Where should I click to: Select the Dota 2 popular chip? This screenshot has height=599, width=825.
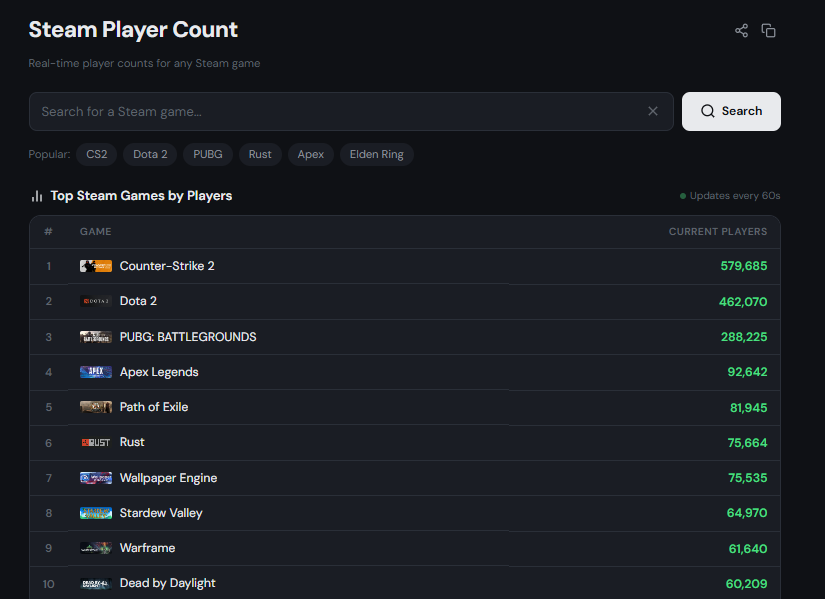click(150, 154)
